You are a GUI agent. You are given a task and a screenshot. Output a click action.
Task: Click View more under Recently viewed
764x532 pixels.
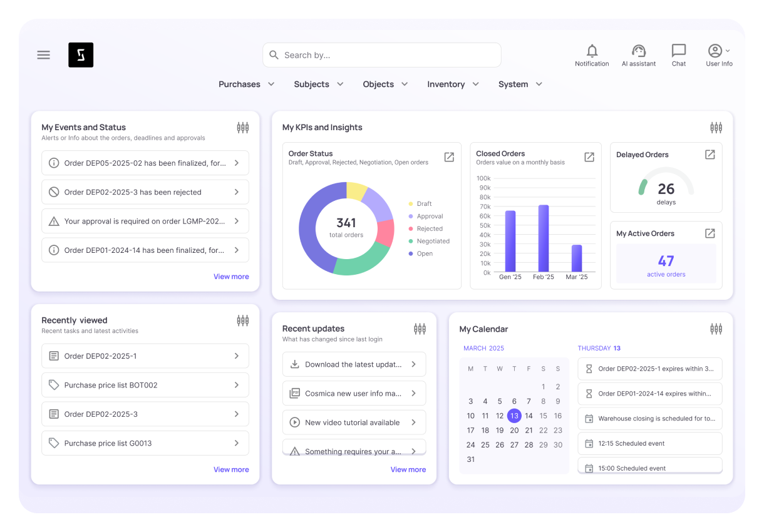(x=231, y=469)
